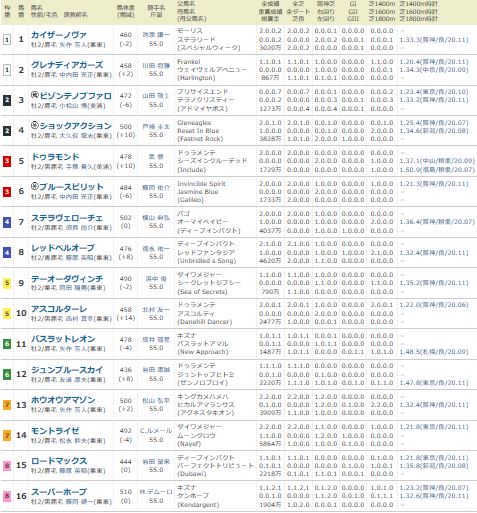Click red bracket 3 box beside ドゥラモンド
477x513 pixels.
pos(7,161)
